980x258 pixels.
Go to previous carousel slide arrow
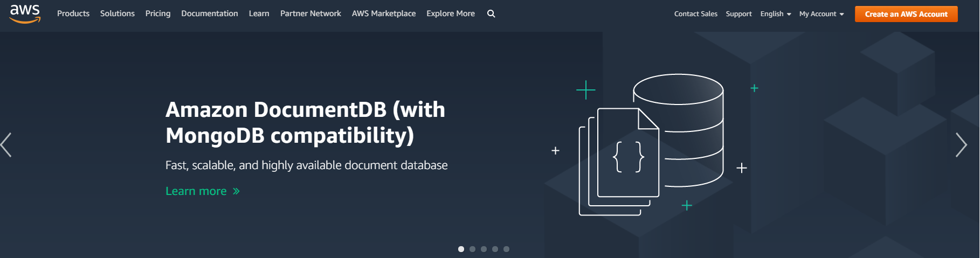6,145
